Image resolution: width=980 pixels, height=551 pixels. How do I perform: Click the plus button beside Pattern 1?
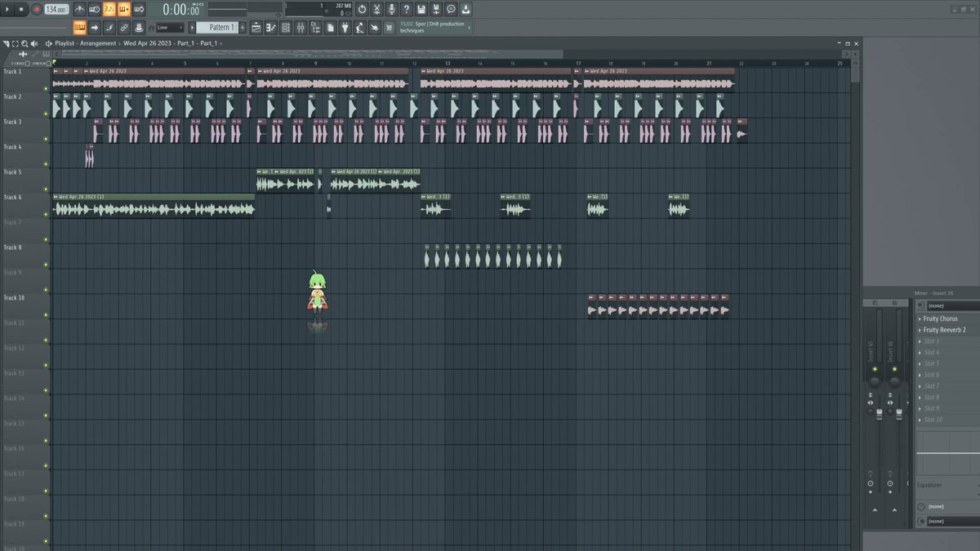coord(243,28)
